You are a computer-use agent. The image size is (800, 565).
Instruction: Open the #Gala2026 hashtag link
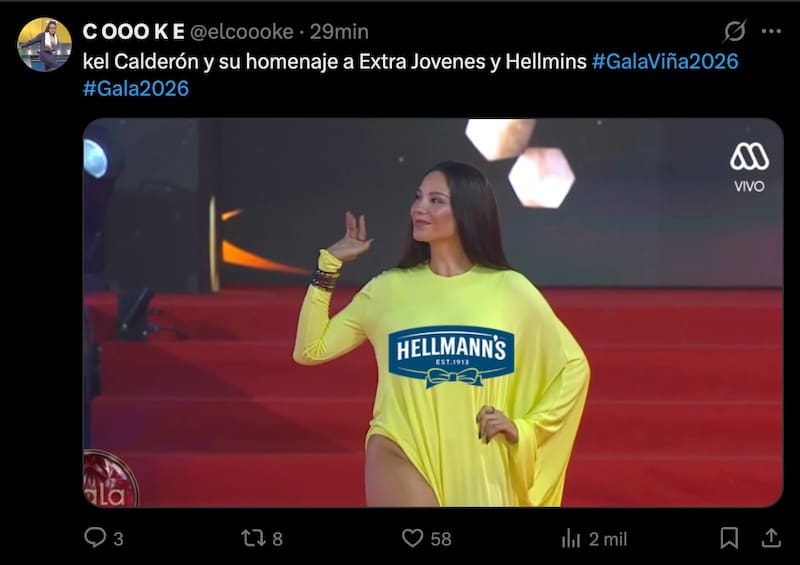136,89
